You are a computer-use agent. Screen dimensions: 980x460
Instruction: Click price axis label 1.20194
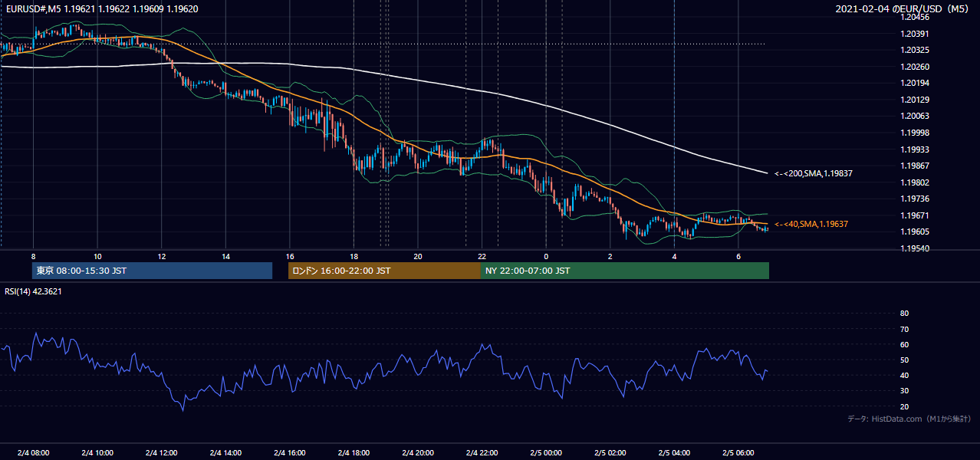pos(915,83)
